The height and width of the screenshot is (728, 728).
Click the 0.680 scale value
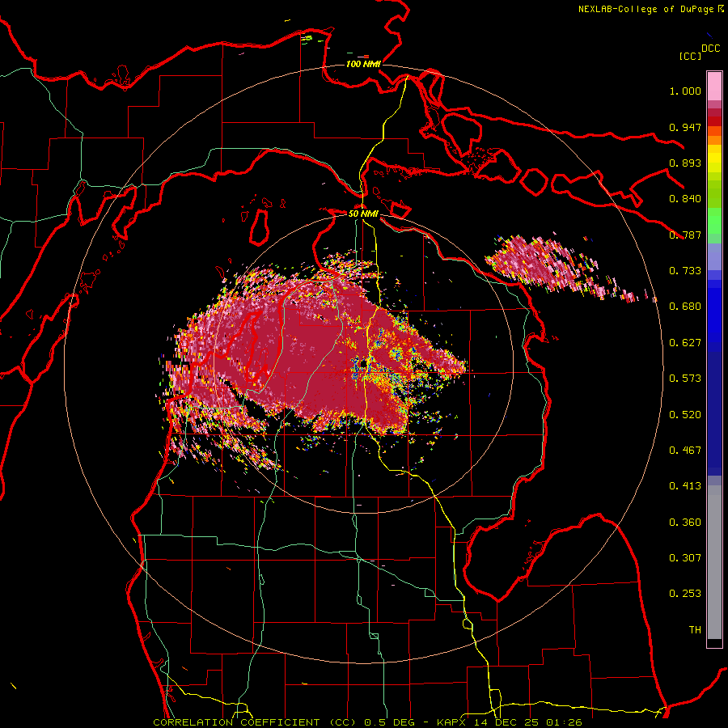coord(685,307)
